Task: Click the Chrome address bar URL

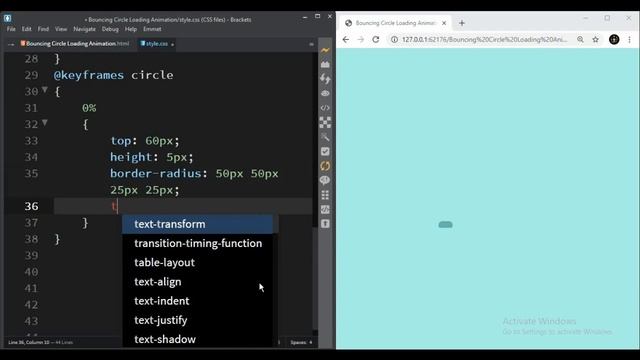Action: point(484,40)
